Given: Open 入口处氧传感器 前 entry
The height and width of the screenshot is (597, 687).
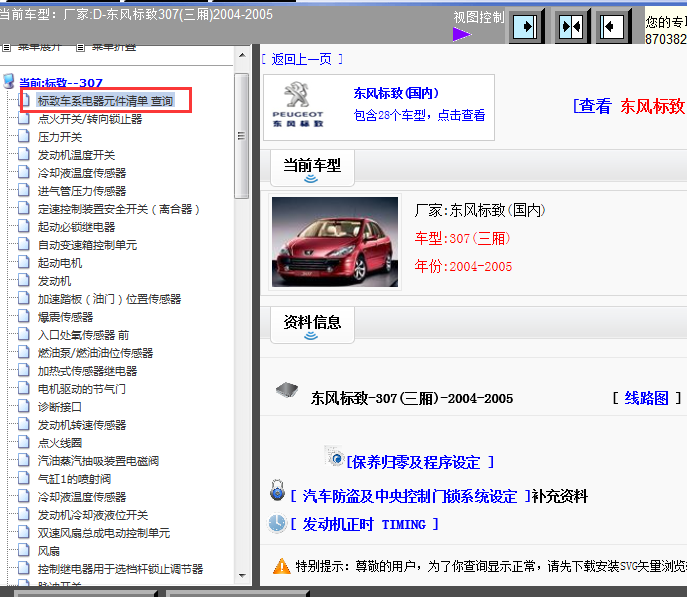Looking at the screenshot, I should [x=83, y=335].
